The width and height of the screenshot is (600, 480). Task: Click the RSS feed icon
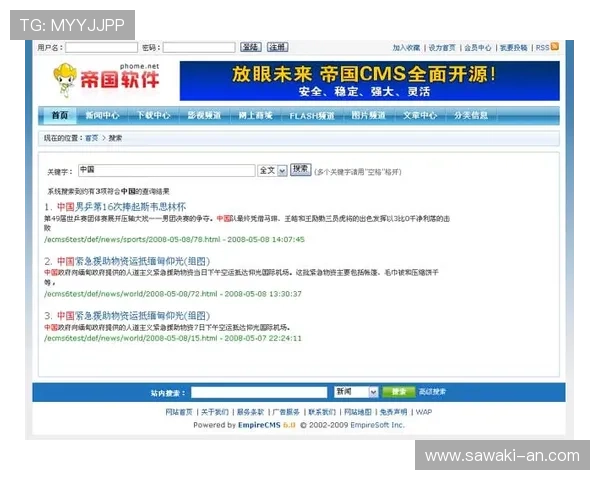click(554, 47)
